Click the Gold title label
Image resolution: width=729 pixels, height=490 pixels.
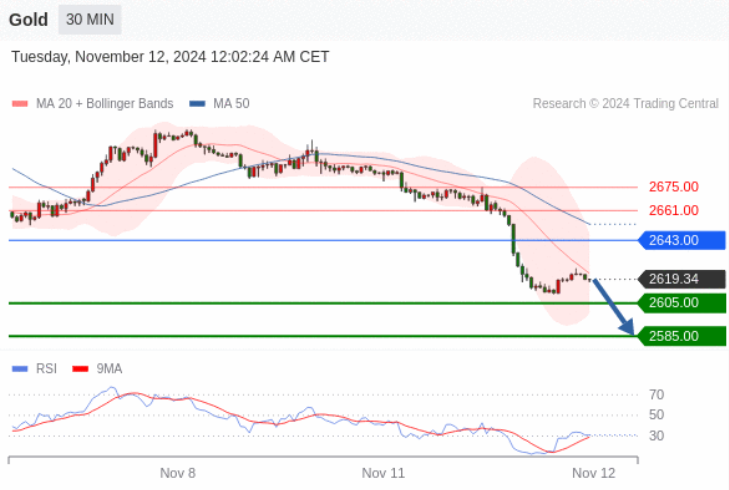[28, 20]
